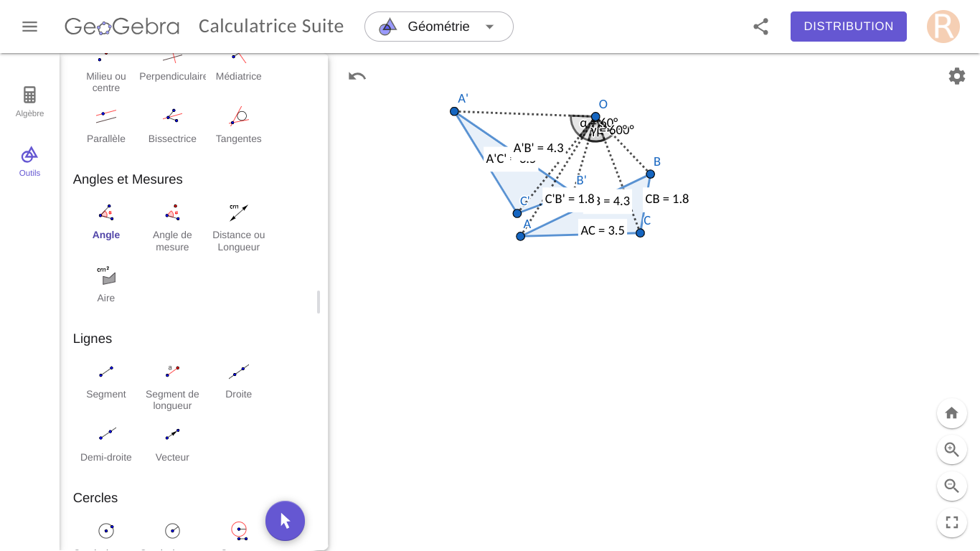Click the tools panel scrollbar
Screen dimensions: 980x551
(319, 302)
